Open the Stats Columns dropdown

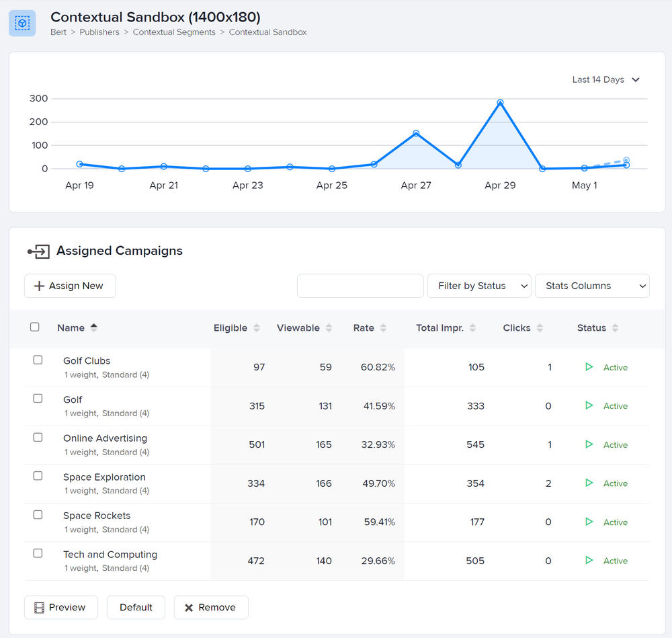tap(592, 286)
